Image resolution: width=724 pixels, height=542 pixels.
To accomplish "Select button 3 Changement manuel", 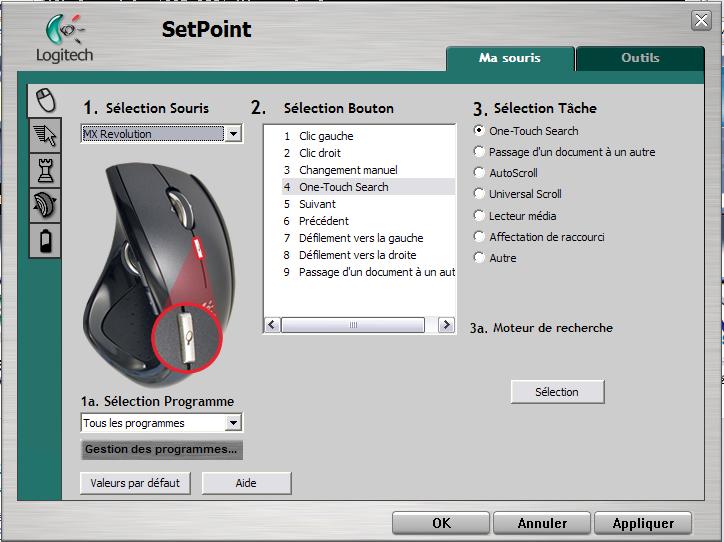I will [368, 170].
